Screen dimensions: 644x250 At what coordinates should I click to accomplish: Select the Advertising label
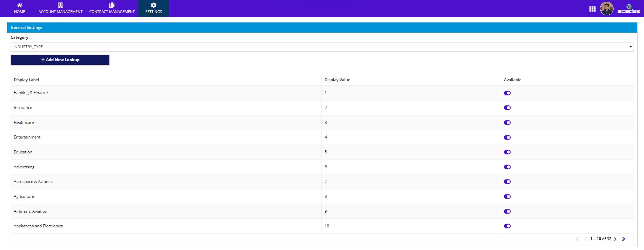pos(24,167)
